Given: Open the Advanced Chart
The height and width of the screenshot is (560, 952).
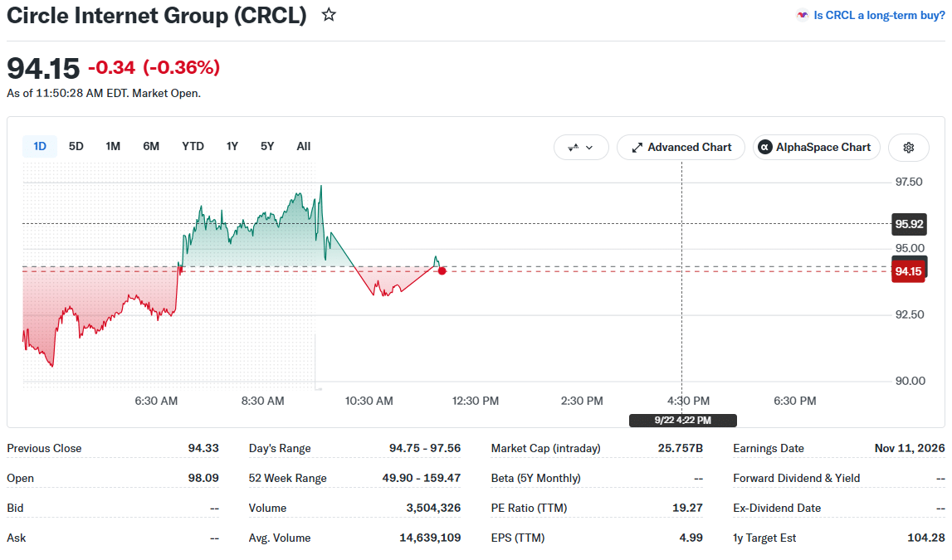Looking at the screenshot, I should click(681, 148).
